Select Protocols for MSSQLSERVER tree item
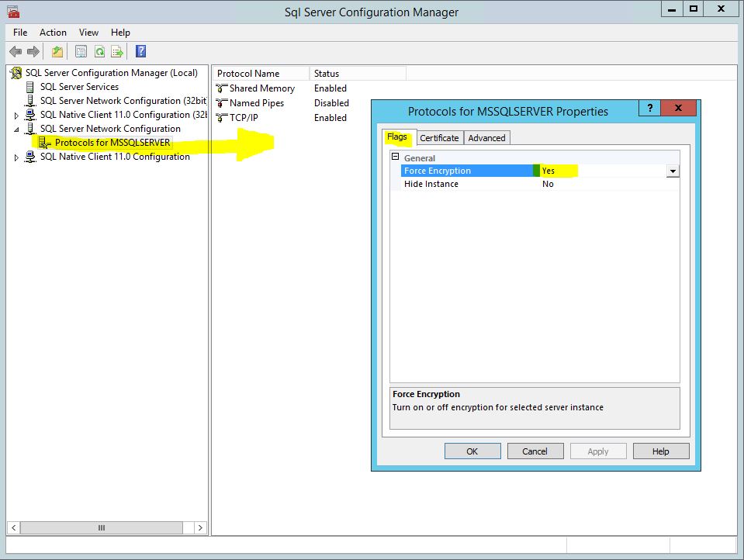The width and height of the screenshot is (744, 560). point(112,143)
